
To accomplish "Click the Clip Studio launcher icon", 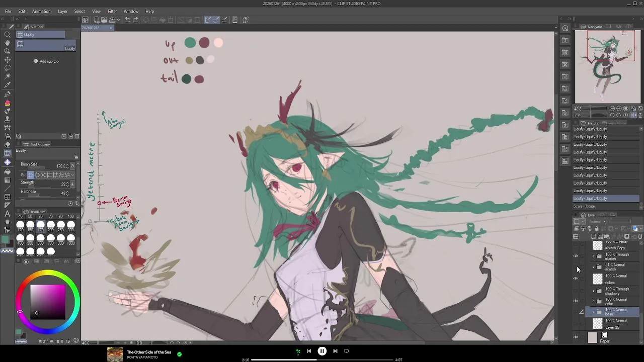I will [x=86, y=20].
